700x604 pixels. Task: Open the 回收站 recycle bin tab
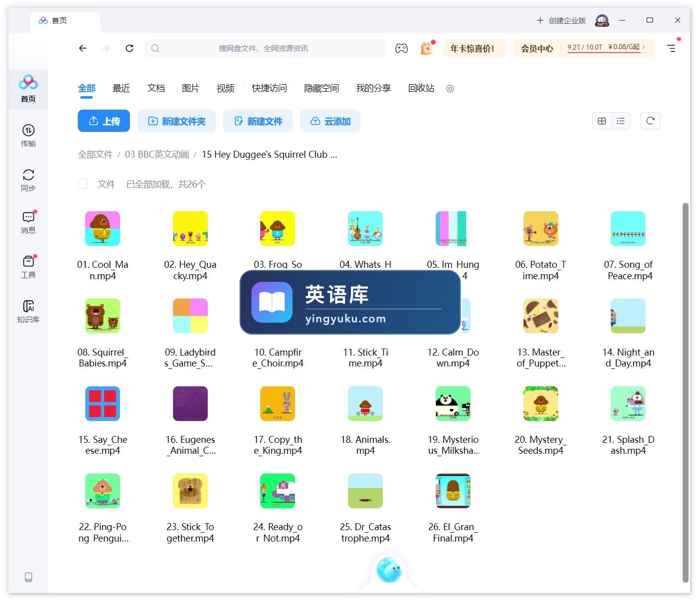(421, 88)
